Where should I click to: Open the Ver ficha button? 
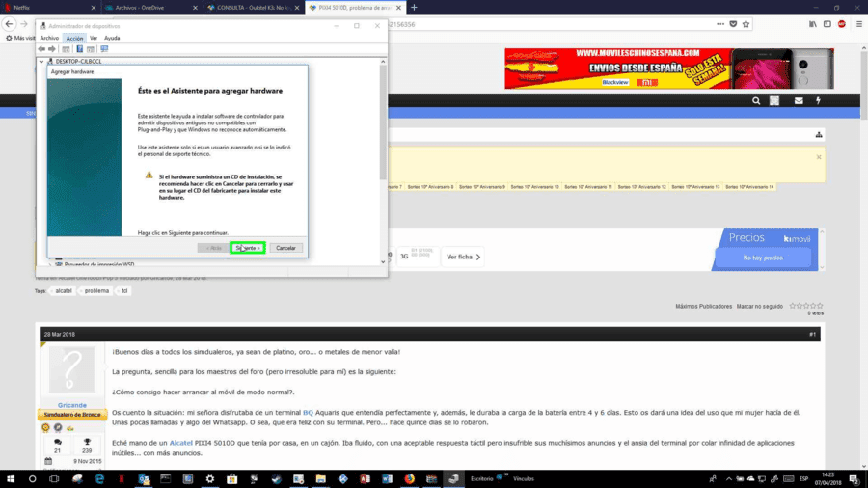463,257
